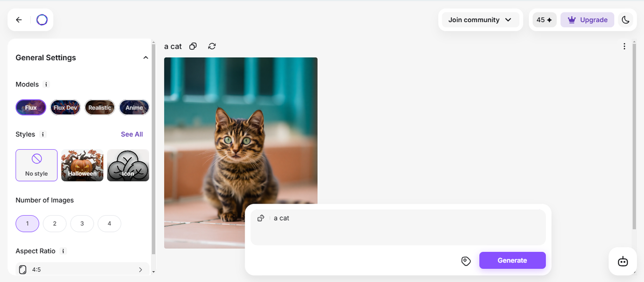Screen dimensions: 644x282
Task: Click the tag icon beside Generate
Action: (x=466, y=261)
